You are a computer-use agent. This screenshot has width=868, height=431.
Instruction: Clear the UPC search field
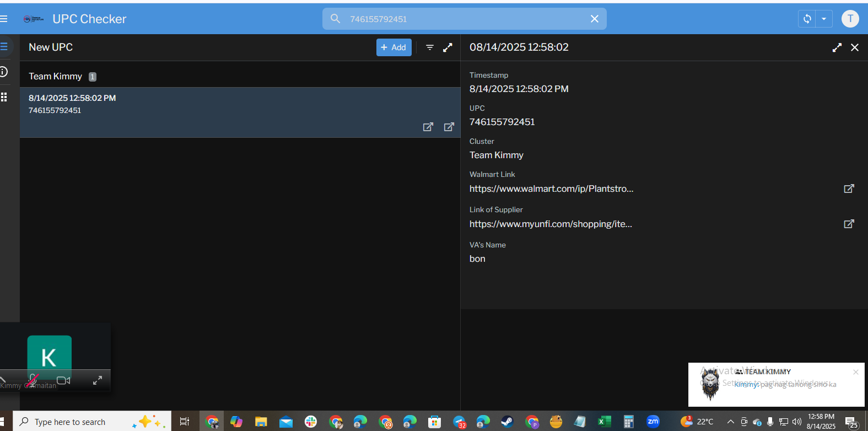point(594,19)
